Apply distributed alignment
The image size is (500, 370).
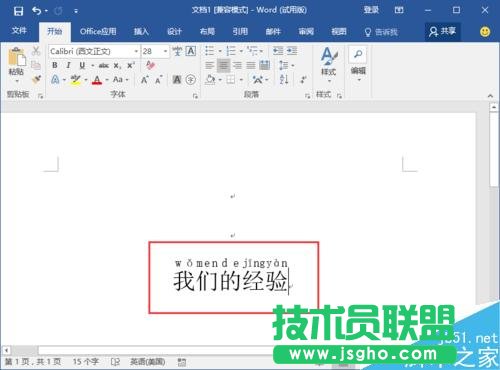(265, 65)
